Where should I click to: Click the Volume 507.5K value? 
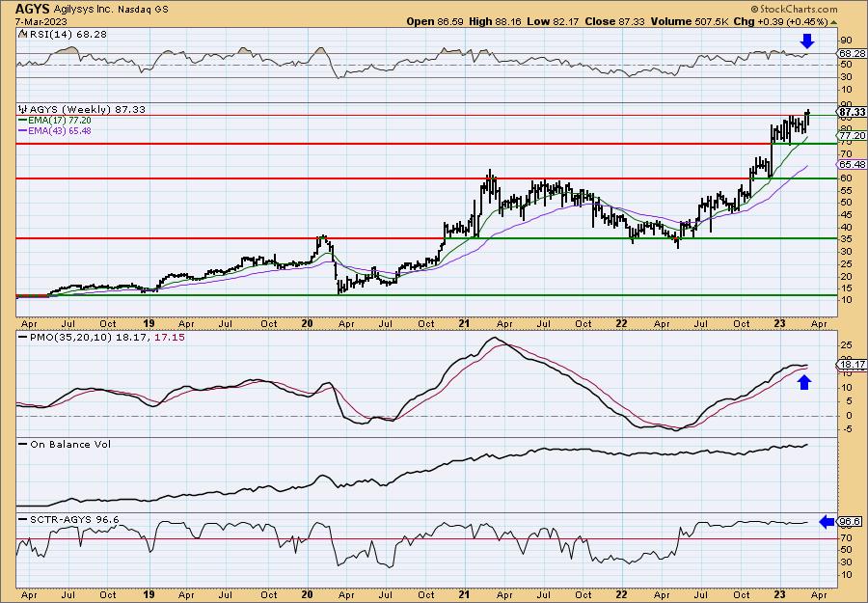690,21
